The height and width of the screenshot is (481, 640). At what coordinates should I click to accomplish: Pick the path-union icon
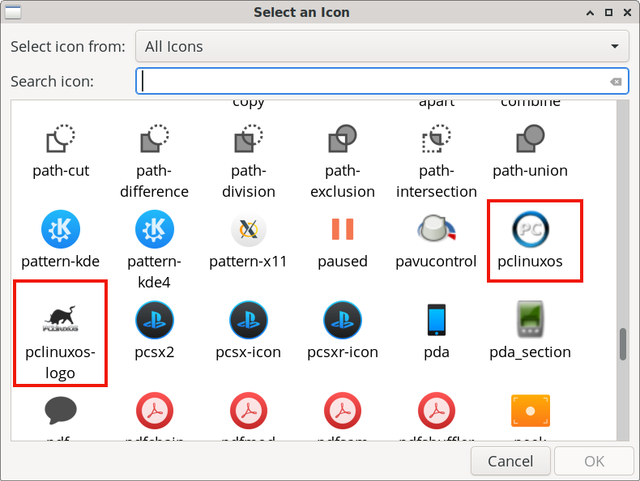click(530, 139)
